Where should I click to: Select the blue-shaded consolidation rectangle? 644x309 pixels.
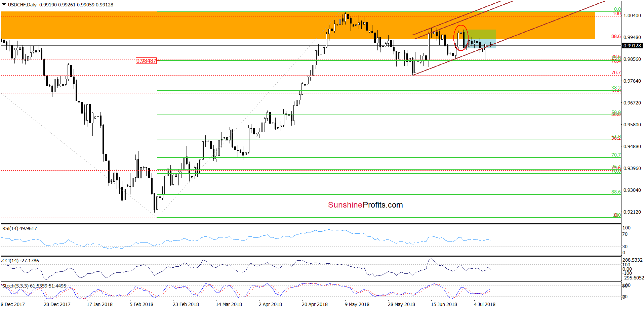pyautogui.click(x=480, y=44)
